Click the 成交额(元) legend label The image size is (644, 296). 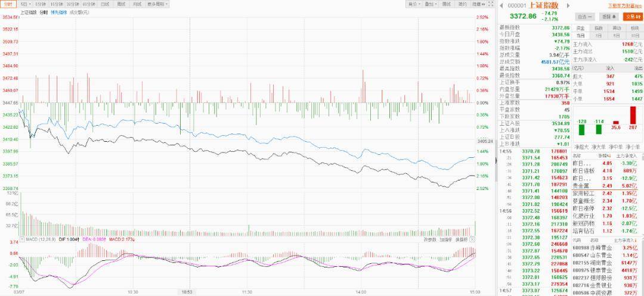coord(79,13)
